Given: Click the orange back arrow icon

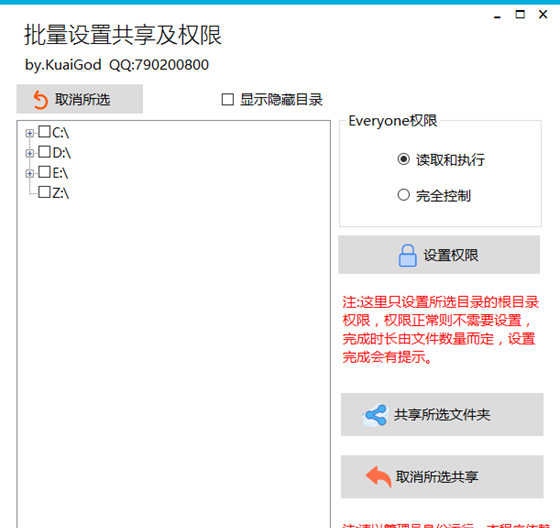Looking at the screenshot, I should (379, 477).
